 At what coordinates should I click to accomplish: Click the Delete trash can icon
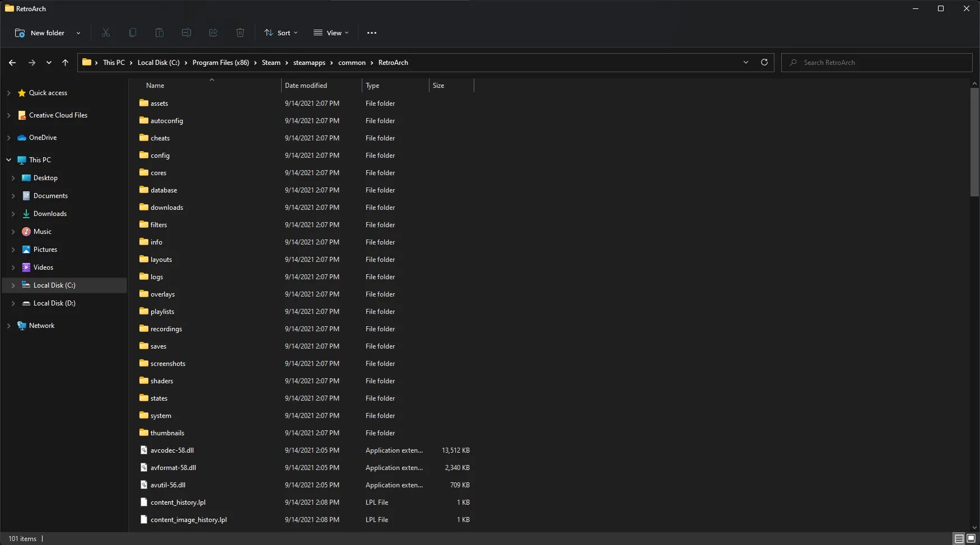coord(240,32)
